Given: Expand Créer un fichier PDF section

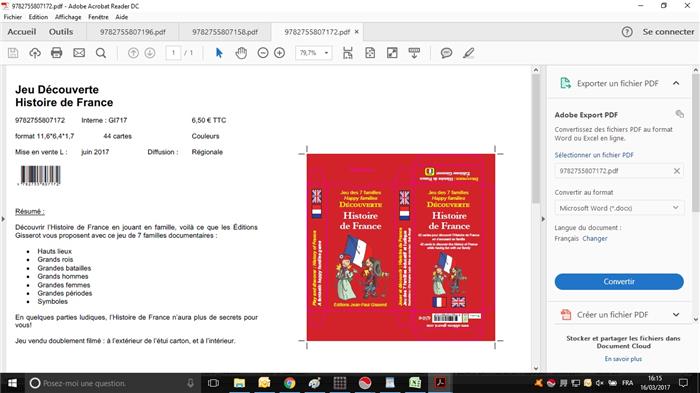Looking at the screenshot, I should pos(676,315).
